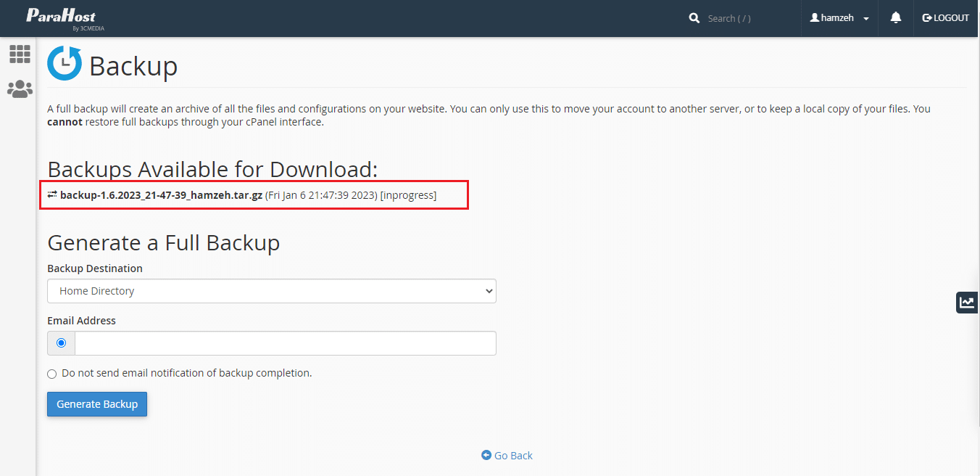The height and width of the screenshot is (476, 980).
Task: Log out using the LOGOUT button
Action: (945, 18)
